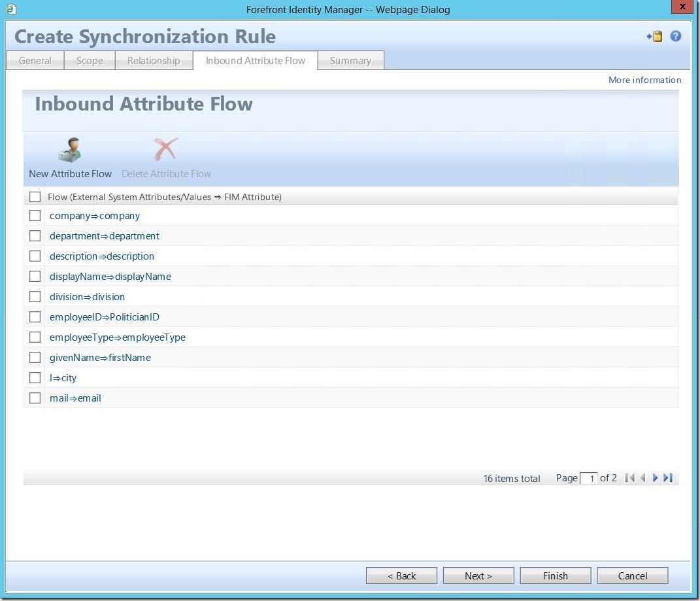Click the page number input field
This screenshot has height=601, width=700.
pyautogui.click(x=588, y=478)
